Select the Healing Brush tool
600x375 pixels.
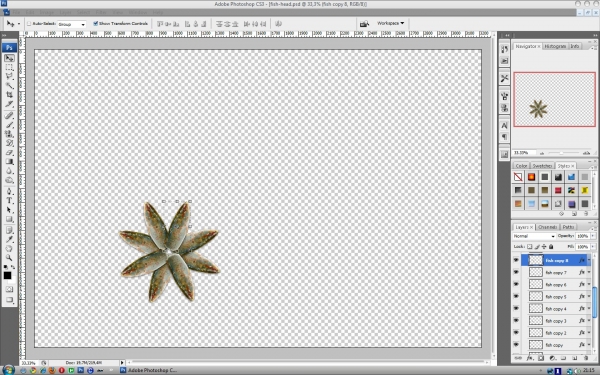coord(9,115)
